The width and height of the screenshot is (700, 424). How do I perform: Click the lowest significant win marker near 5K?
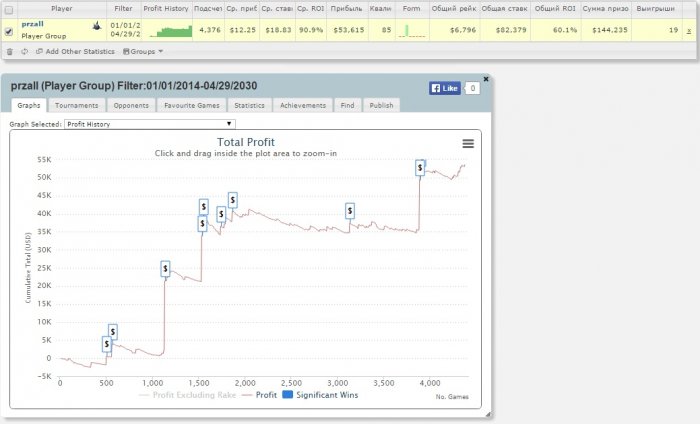coord(107,344)
